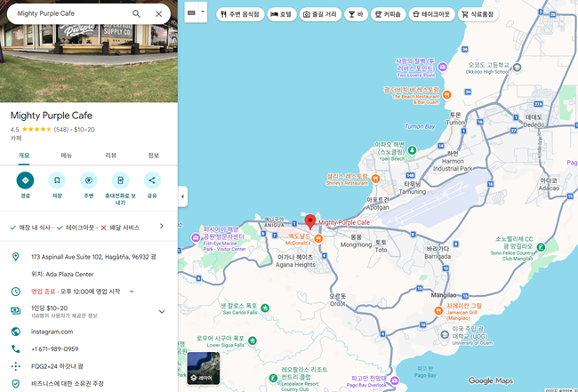Viewport: 578px width, 392px height.
Task: Expand the business hours dropdown
Action: click(132, 291)
